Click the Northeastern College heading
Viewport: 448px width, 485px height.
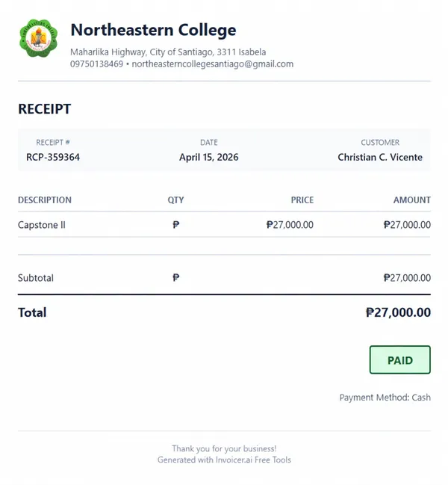click(153, 31)
